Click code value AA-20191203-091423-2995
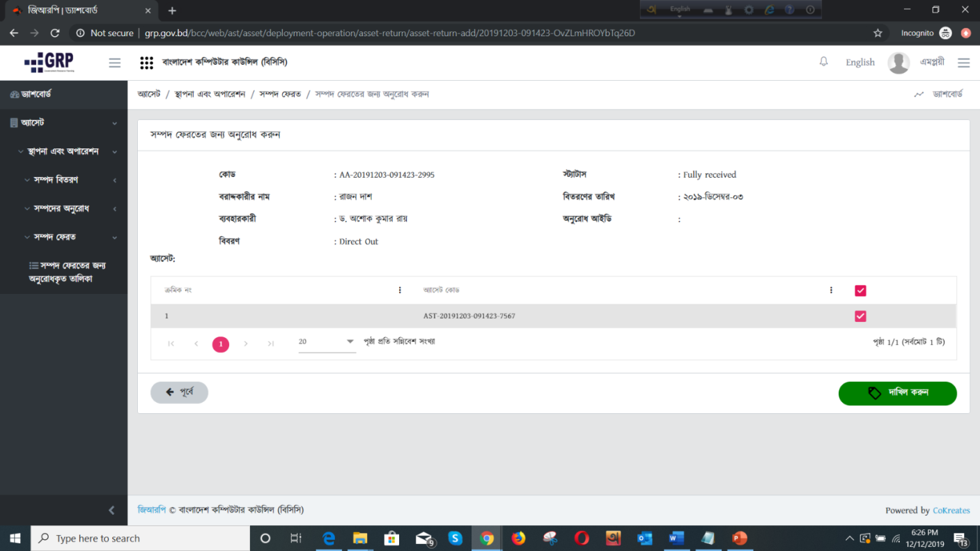Screen dimensions: 980x551 (x=387, y=175)
